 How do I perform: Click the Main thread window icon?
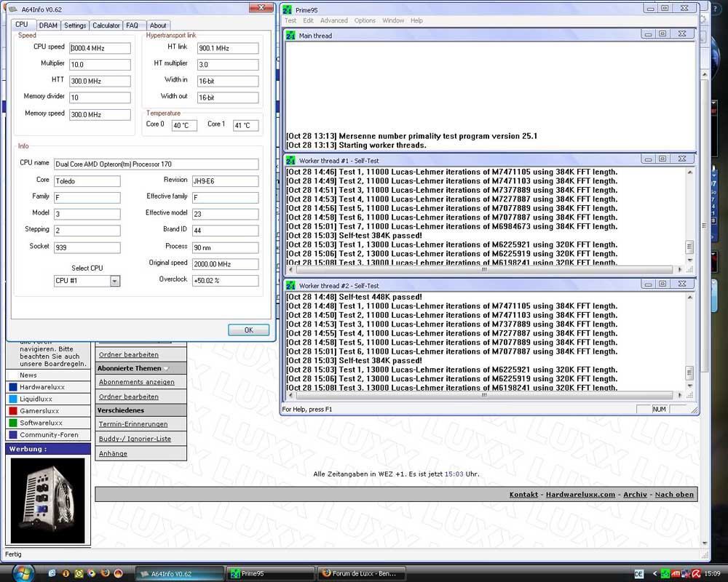[x=290, y=36]
